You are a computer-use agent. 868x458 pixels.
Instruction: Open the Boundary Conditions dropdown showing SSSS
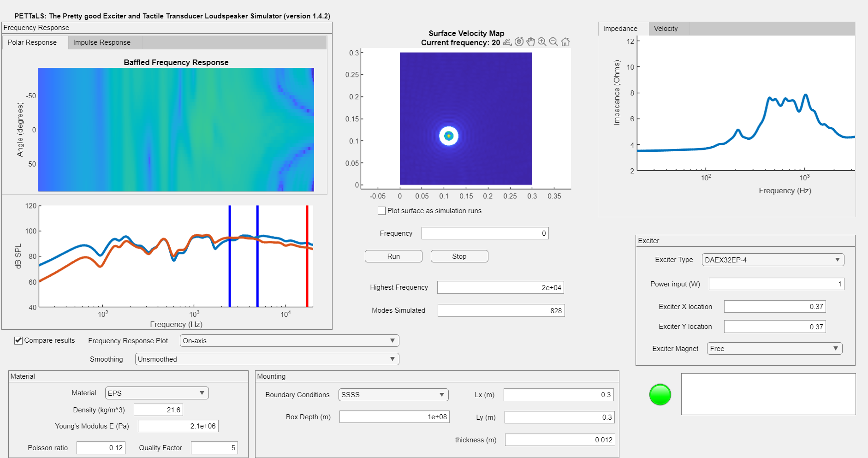pos(393,395)
